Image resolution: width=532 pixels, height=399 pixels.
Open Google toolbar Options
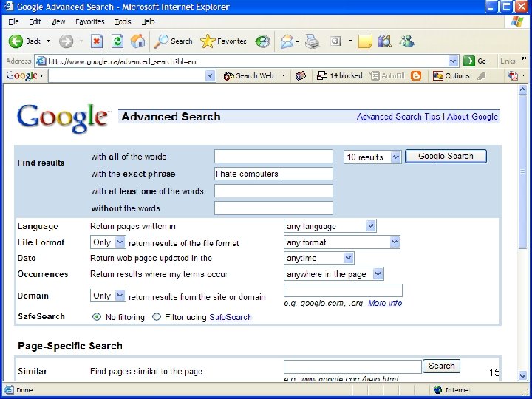451,75
